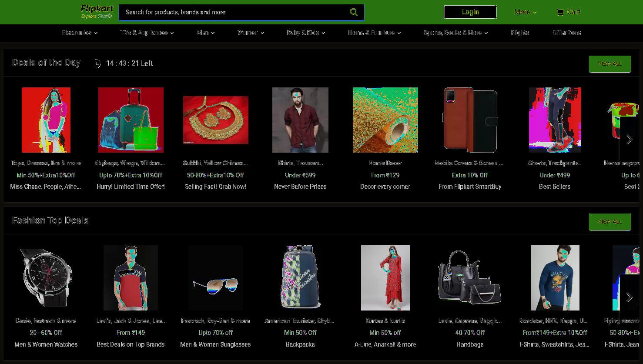Screen dimensions: 643x364
Task: Open the Cart link
Action: (x=569, y=12)
